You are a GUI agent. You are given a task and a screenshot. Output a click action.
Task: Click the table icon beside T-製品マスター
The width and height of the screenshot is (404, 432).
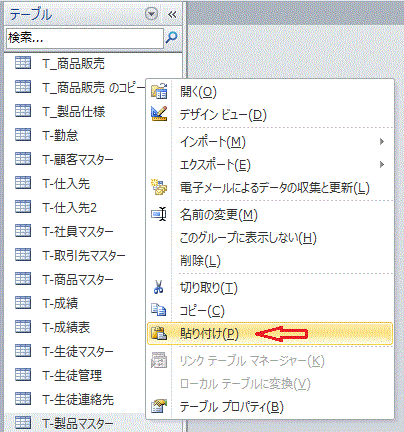coord(23,423)
